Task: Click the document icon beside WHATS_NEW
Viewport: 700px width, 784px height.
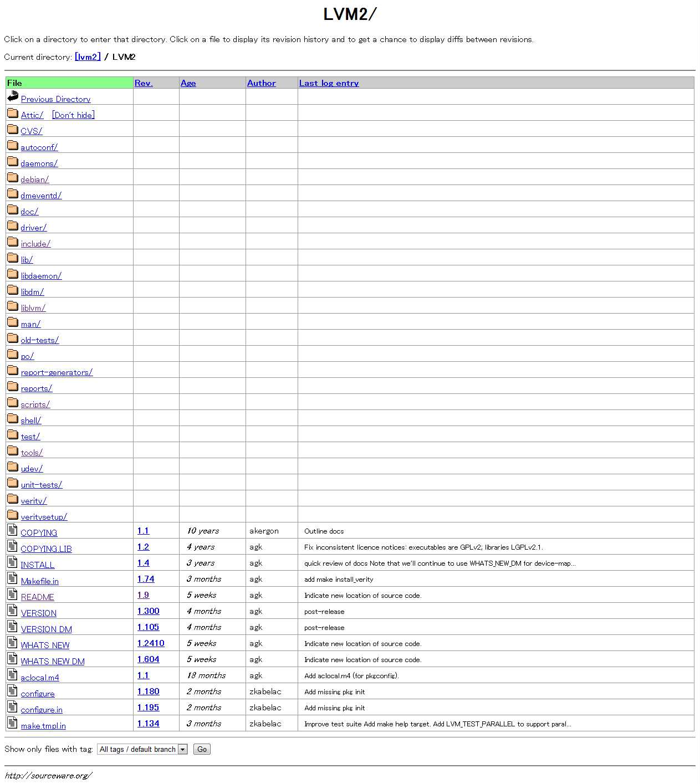Action: [x=12, y=642]
